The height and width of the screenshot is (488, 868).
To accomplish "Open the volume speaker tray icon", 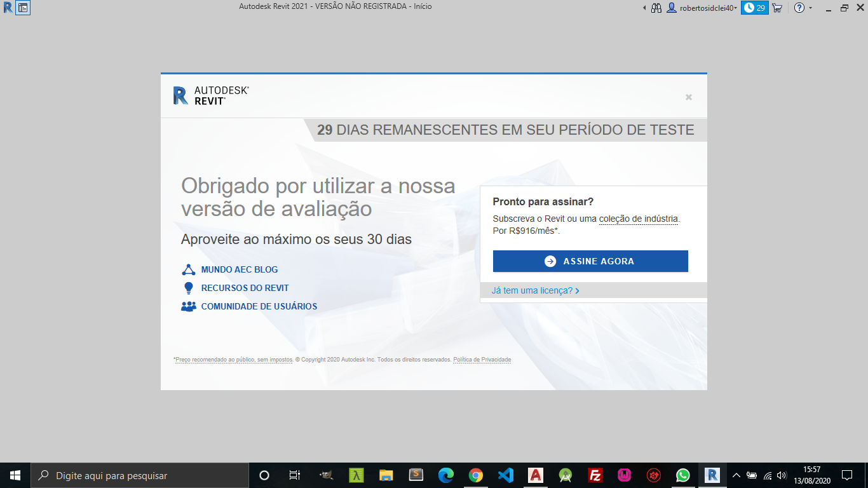I will tap(782, 475).
